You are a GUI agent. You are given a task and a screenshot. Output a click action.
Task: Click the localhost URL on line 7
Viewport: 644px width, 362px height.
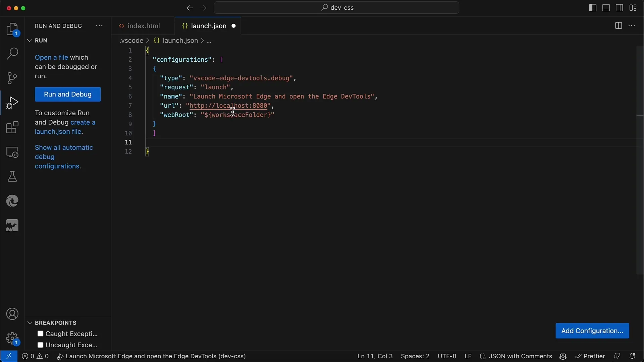coord(228,106)
